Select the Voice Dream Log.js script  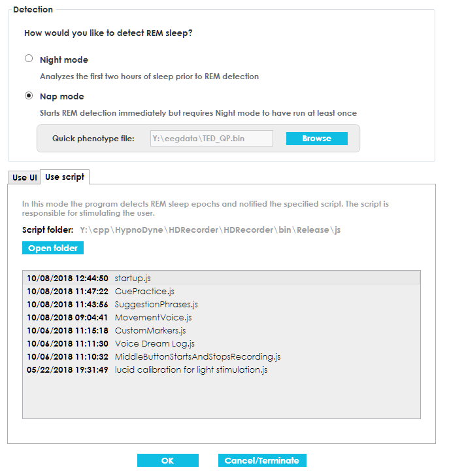pyautogui.click(x=154, y=343)
